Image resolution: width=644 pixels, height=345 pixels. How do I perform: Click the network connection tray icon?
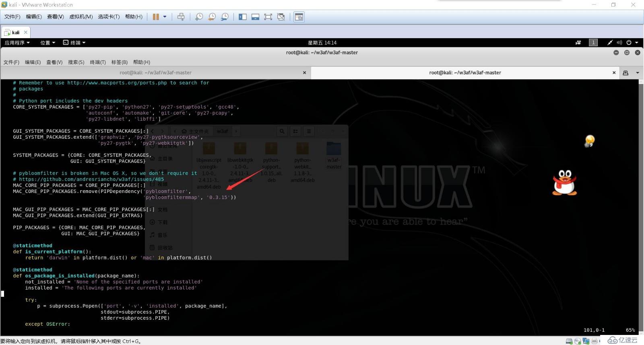point(610,43)
